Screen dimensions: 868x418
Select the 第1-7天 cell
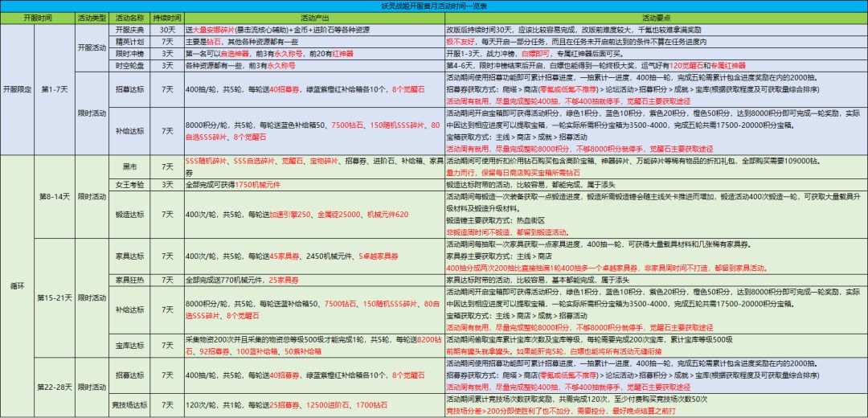55,89
